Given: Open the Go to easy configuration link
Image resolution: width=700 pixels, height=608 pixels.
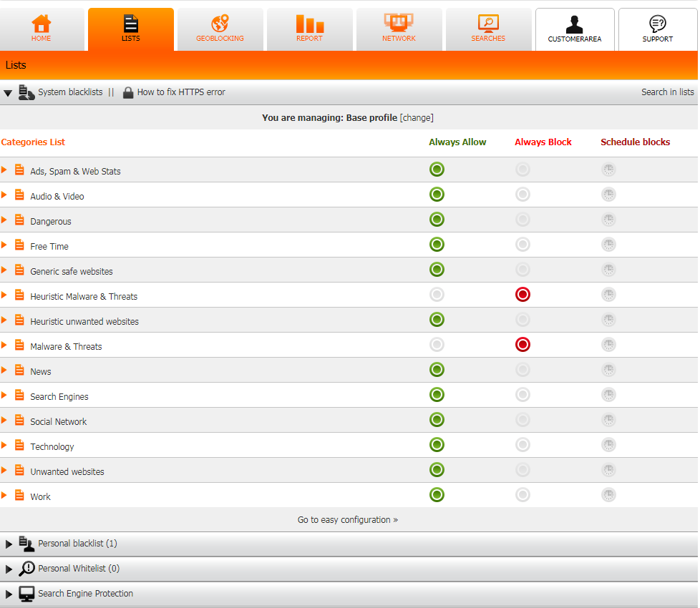Looking at the screenshot, I should [347, 520].
